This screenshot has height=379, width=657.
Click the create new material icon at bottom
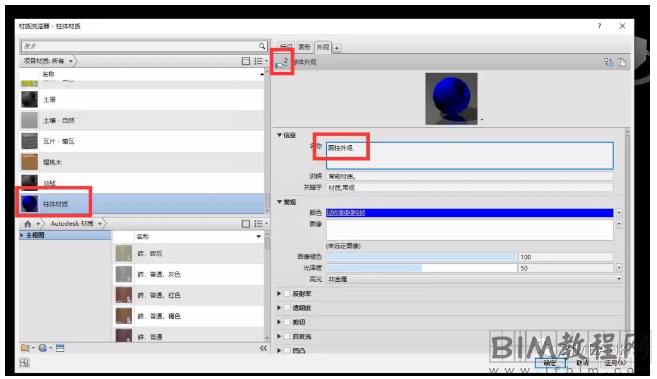click(42, 348)
